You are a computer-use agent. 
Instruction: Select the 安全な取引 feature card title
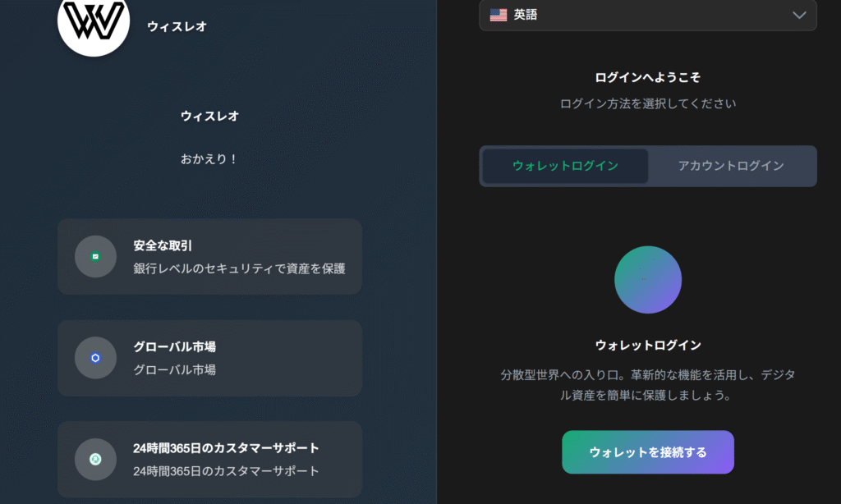[x=163, y=245]
